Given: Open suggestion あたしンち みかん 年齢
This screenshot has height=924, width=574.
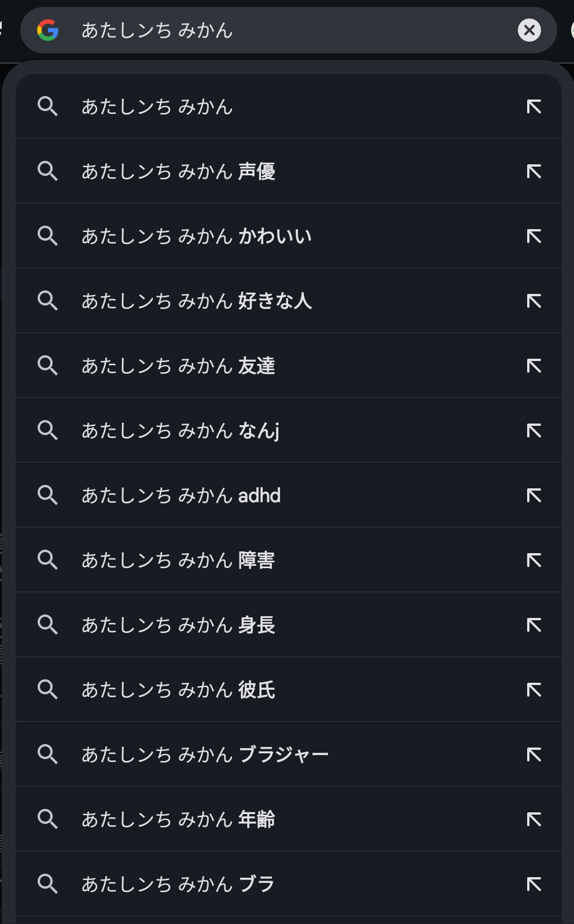Looking at the screenshot, I should [178, 819].
